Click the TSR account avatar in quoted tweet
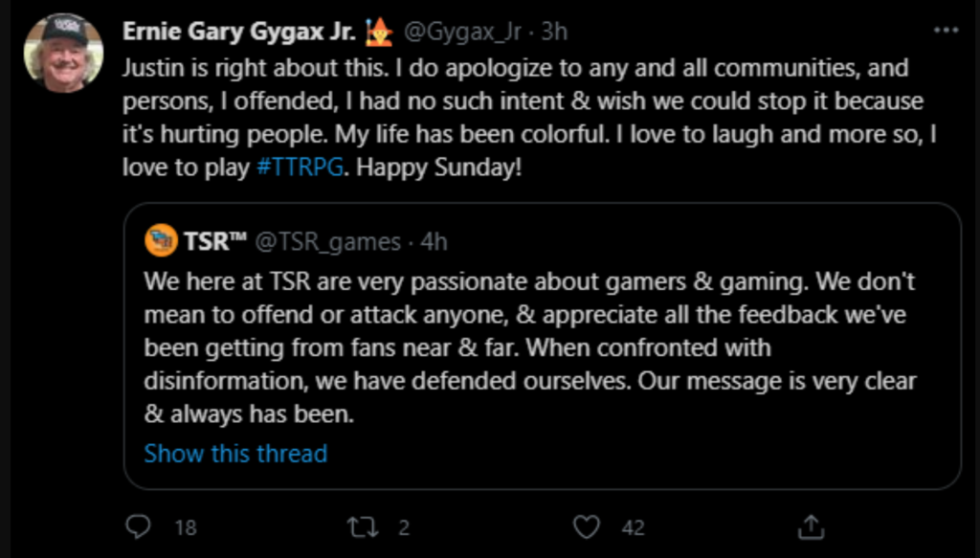This screenshot has width=980, height=558. (160, 242)
